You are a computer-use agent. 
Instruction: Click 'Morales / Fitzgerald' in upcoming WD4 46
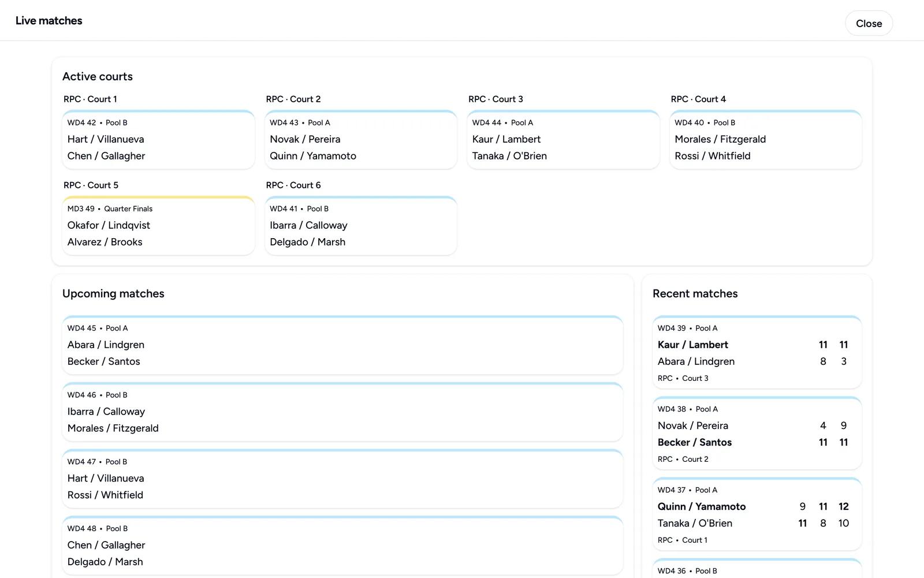[x=113, y=428]
